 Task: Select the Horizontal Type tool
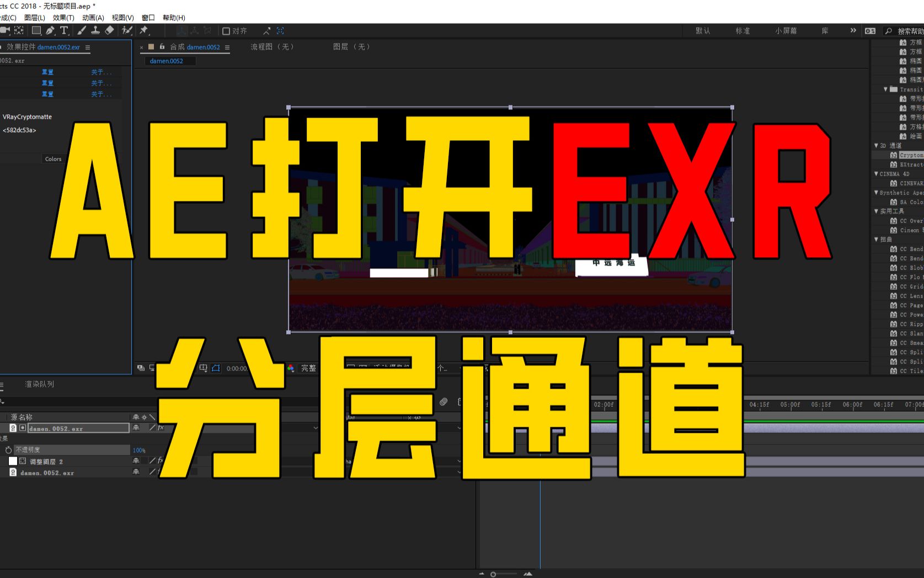(x=64, y=30)
